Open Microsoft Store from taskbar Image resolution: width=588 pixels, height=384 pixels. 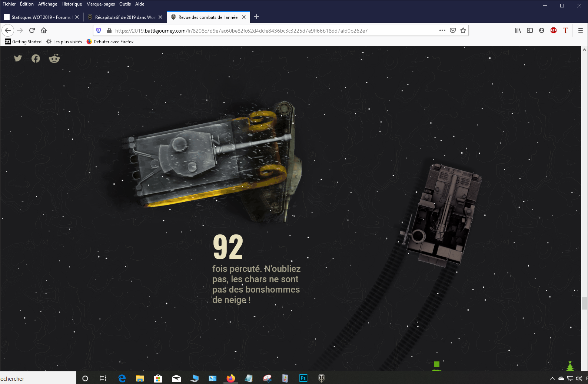(158, 378)
